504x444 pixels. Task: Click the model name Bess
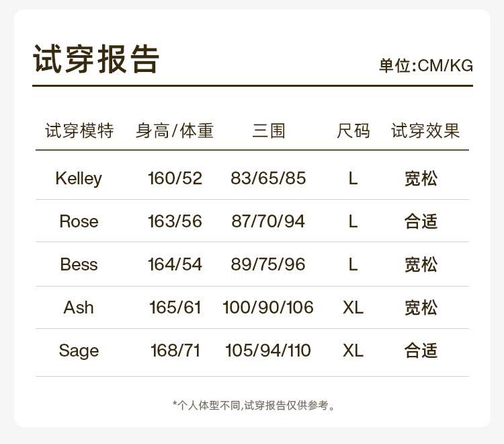tap(79, 264)
